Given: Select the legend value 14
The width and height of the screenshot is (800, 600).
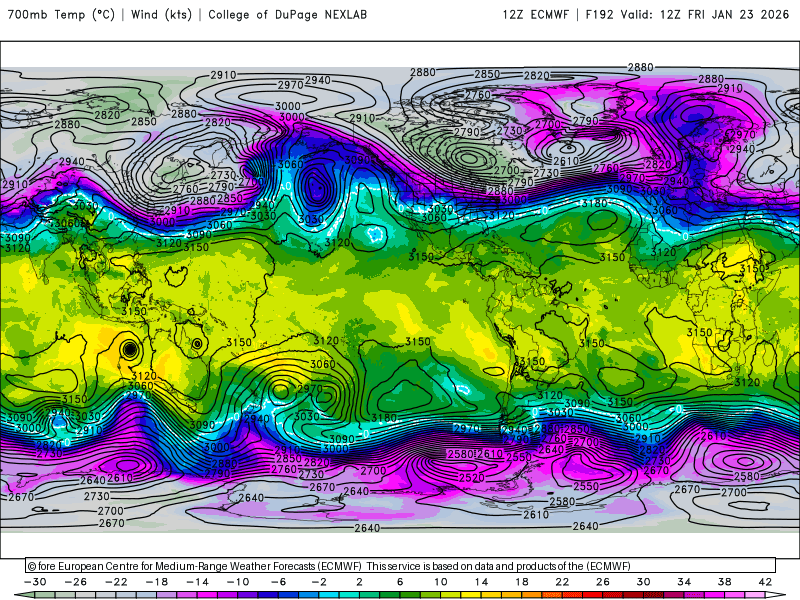Looking at the screenshot, I should pos(481,582).
